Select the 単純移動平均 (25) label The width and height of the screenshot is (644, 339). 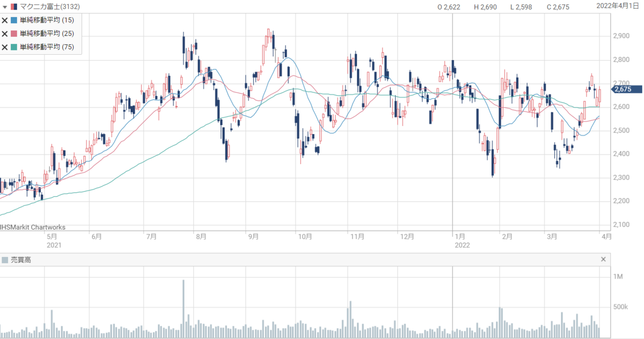[47, 33]
